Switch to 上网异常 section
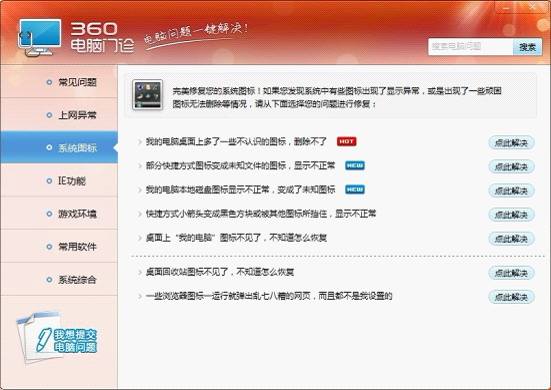This screenshot has height=390, width=551. 59,115
